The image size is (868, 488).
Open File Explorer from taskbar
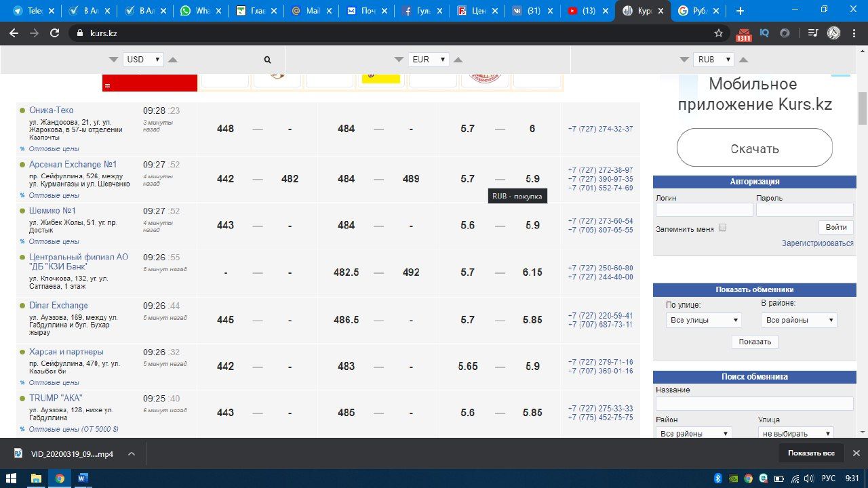point(37,479)
